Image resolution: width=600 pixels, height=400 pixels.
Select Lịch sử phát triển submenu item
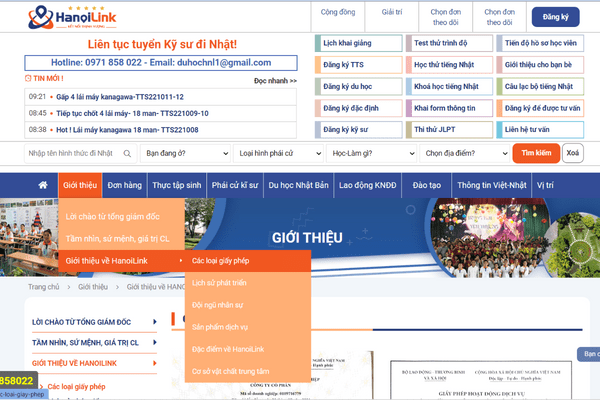pyautogui.click(x=248, y=283)
